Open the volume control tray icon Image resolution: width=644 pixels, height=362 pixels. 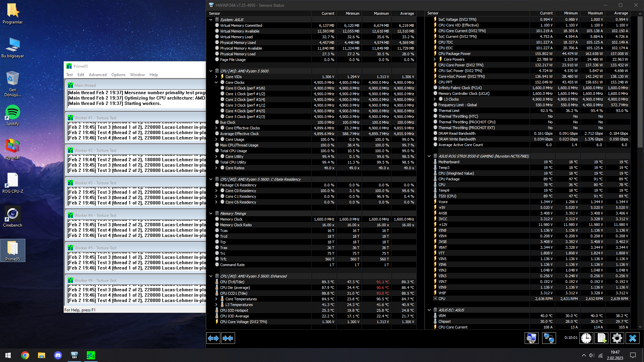coord(592,355)
